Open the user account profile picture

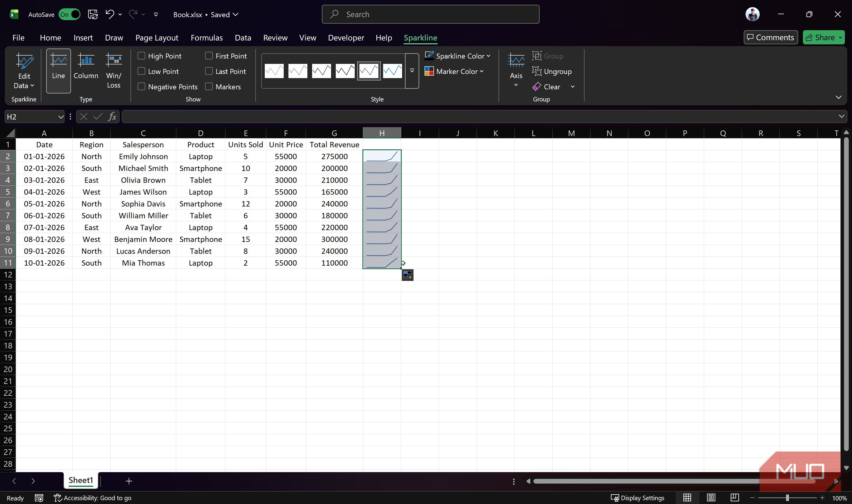click(753, 14)
